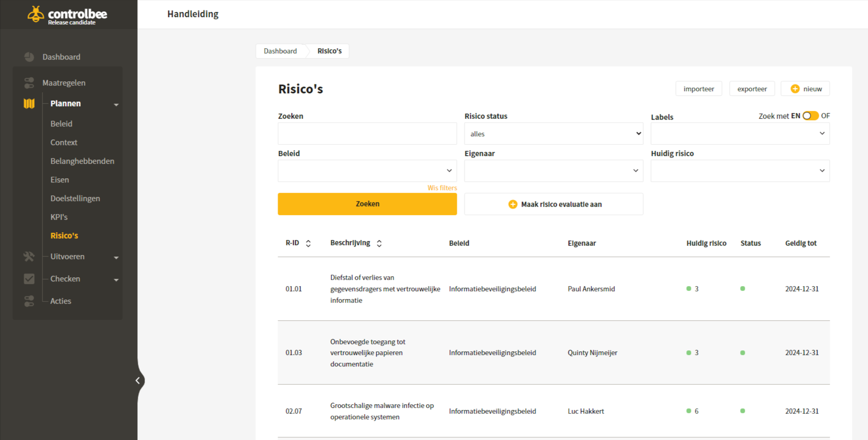The image size is (868, 440).
Task: Open Eisen in the sidebar
Action: point(60,180)
